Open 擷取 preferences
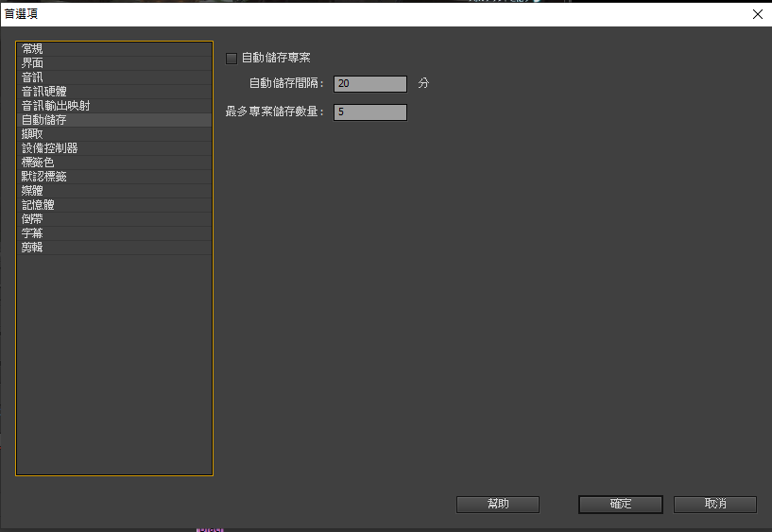 coord(114,134)
